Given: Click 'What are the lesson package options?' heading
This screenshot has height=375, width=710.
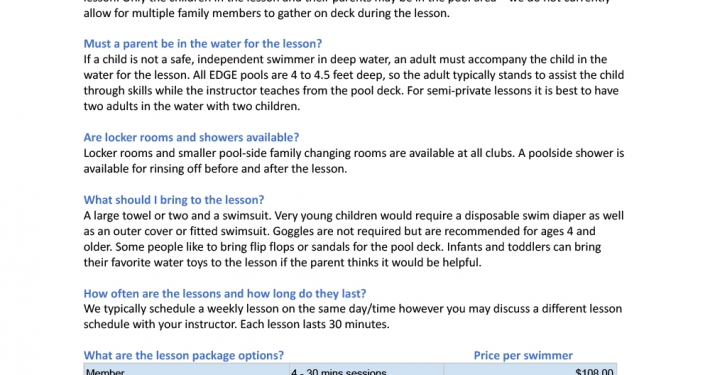Looking at the screenshot, I should coord(183,355).
